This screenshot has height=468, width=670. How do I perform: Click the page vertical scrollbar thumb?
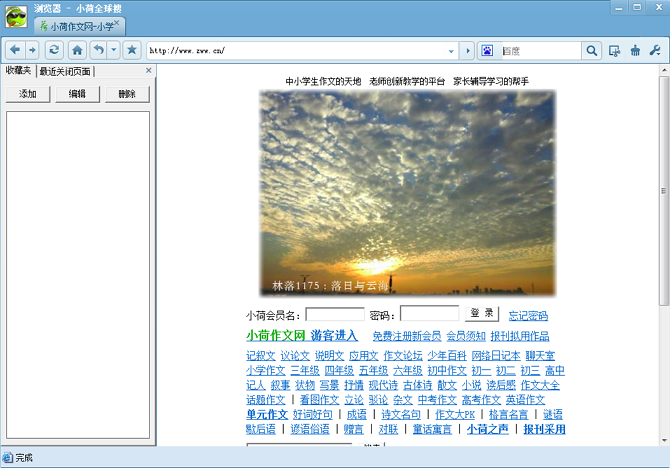coord(664,191)
